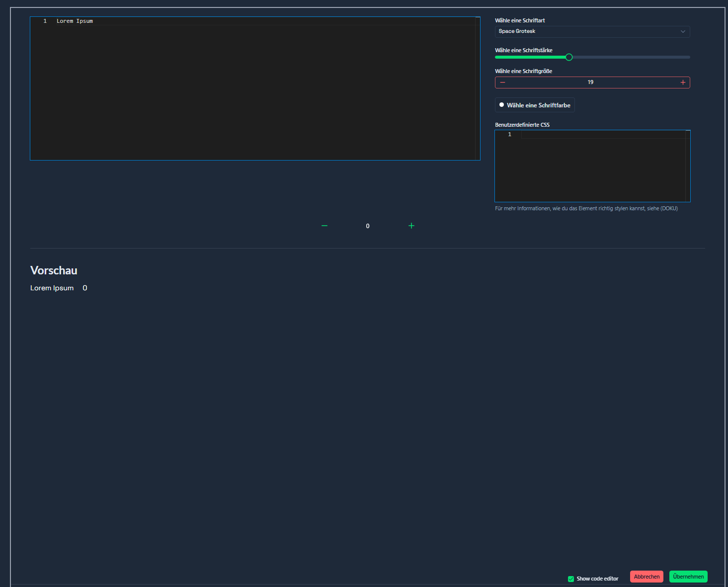Click the Schriftstärke slider handle

(569, 57)
